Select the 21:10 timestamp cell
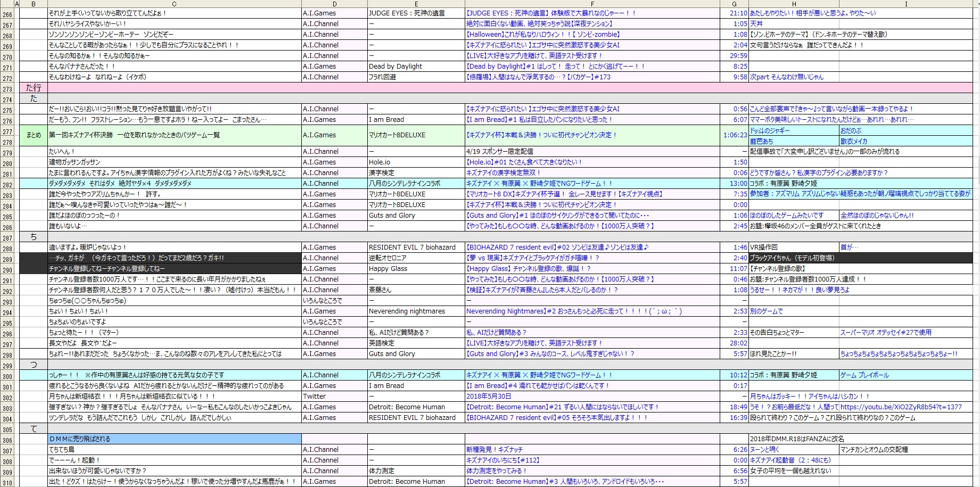Viewport: 980px width, 487px height. (x=734, y=13)
